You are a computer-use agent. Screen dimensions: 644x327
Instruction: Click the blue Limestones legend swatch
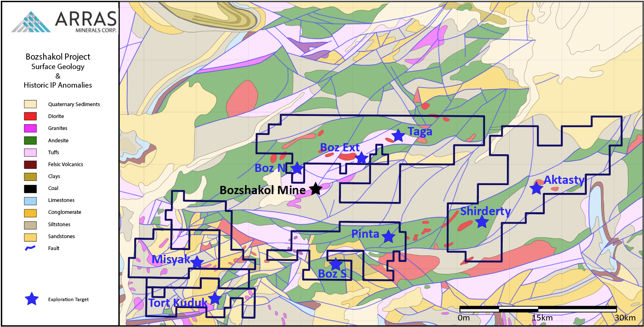[x=30, y=200]
